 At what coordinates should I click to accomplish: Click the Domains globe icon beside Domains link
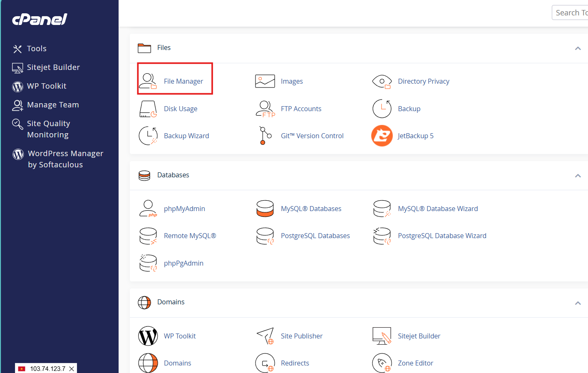click(x=148, y=363)
